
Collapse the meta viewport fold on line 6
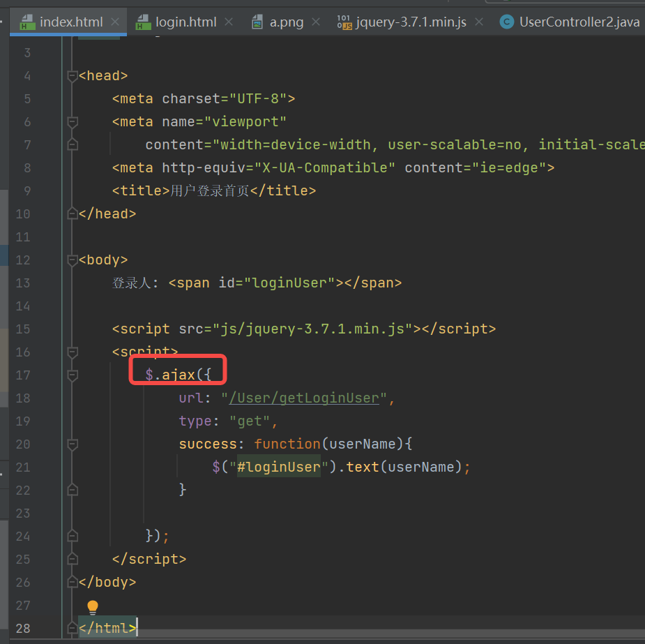73,122
